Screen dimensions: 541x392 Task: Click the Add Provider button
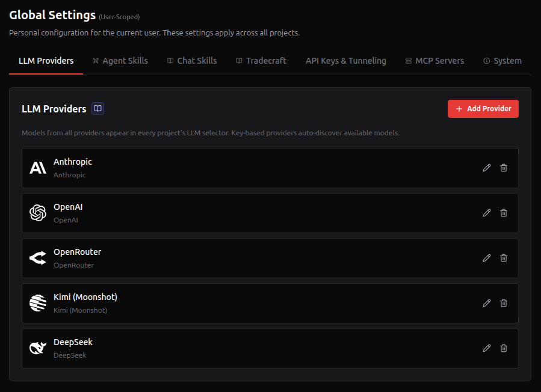pyautogui.click(x=483, y=109)
